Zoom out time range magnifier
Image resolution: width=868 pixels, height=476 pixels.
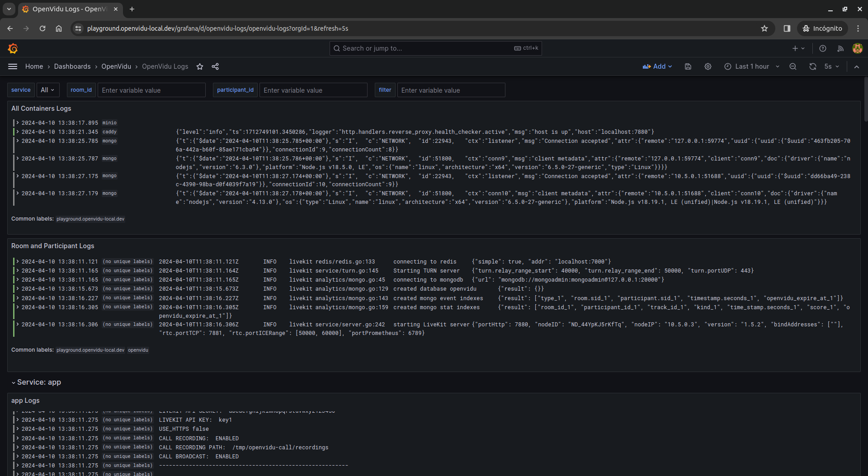[x=793, y=66]
